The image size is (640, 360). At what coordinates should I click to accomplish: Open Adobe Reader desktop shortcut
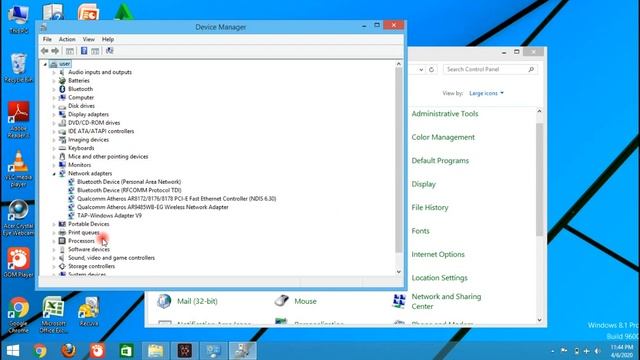[x=18, y=120]
